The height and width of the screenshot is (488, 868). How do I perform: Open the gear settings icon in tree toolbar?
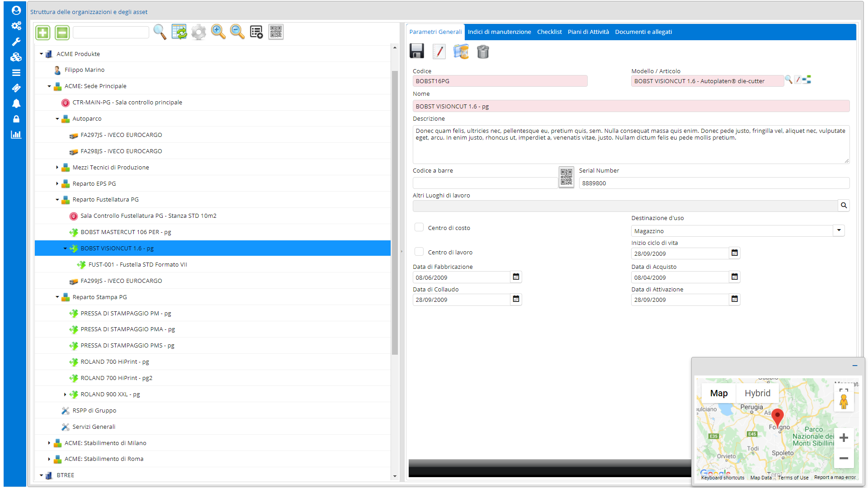[198, 32]
